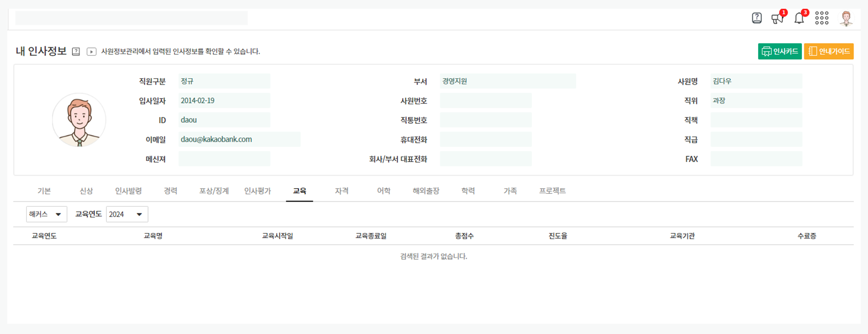Viewport: 868px width, 334px height.
Task: Click the user avatar in top right
Action: click(846, 19)
